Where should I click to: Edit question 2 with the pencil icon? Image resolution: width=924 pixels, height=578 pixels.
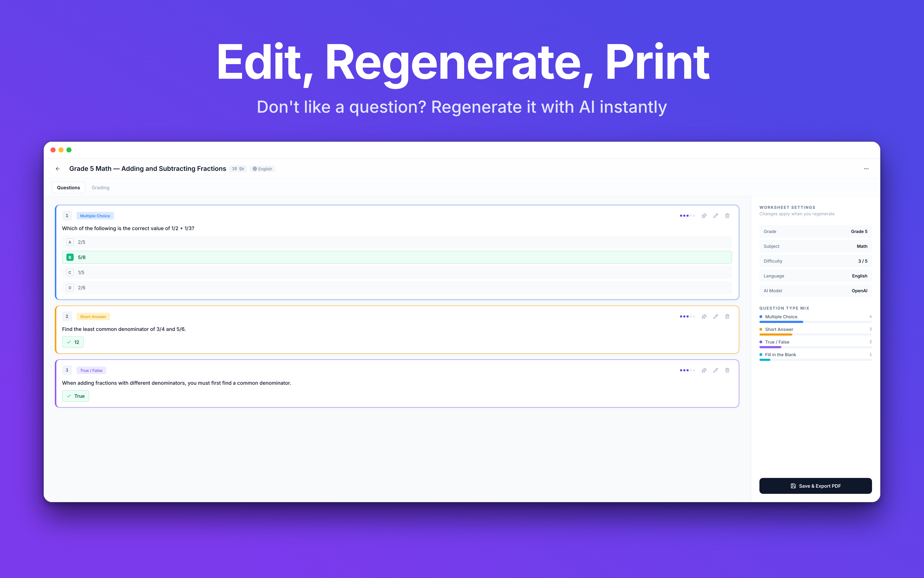pyautogui.click(x=716, y=316)
